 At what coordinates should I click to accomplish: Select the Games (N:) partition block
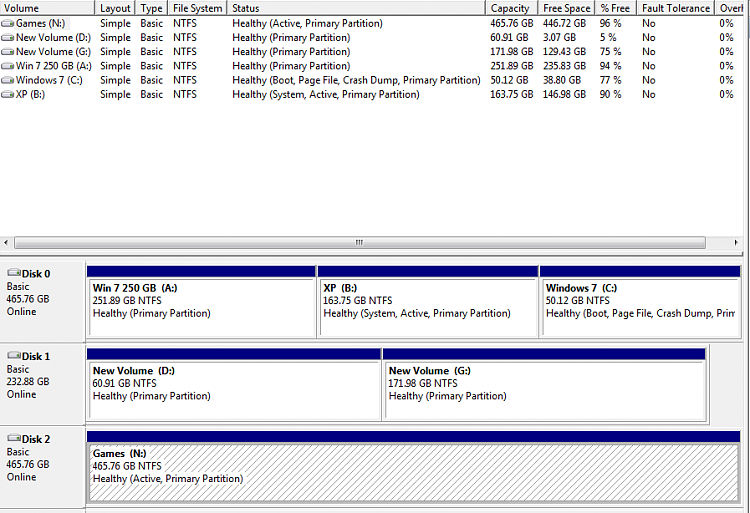point(414,467)
